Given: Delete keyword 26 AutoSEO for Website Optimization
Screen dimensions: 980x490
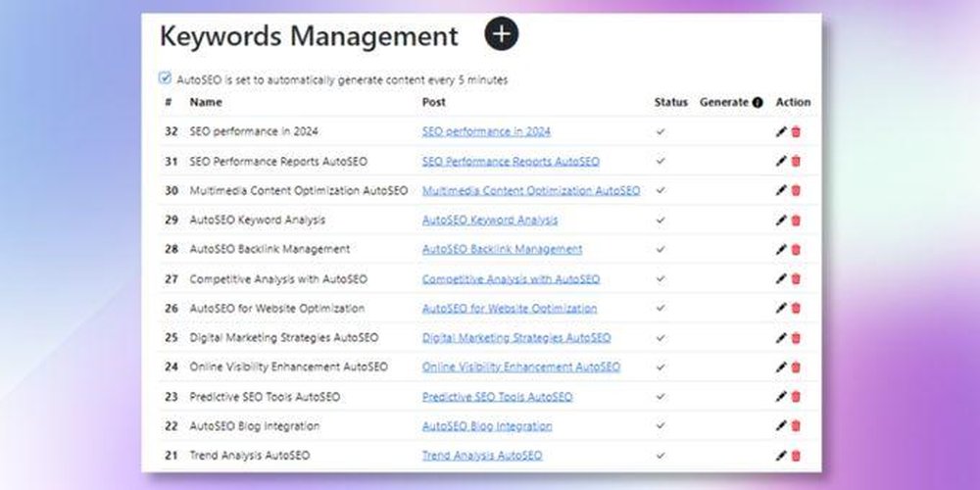Looking at the screenshot, I should pyautogui.click(x=796, y=308).
